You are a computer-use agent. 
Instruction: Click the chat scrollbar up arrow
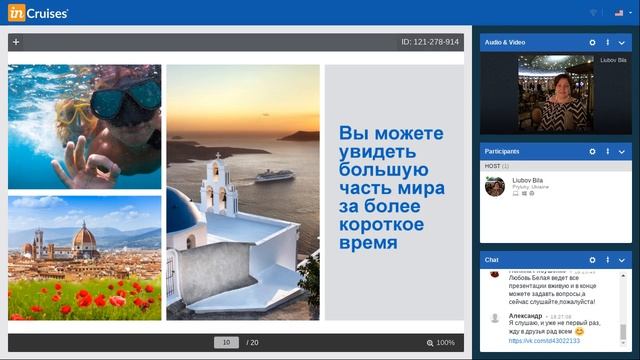pyautogui.click(x=623, y=276)
